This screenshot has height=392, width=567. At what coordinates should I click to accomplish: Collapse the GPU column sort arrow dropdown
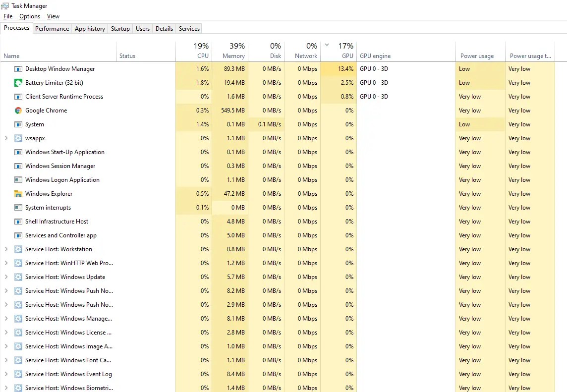pyautogui.click(x=327, y=45)
